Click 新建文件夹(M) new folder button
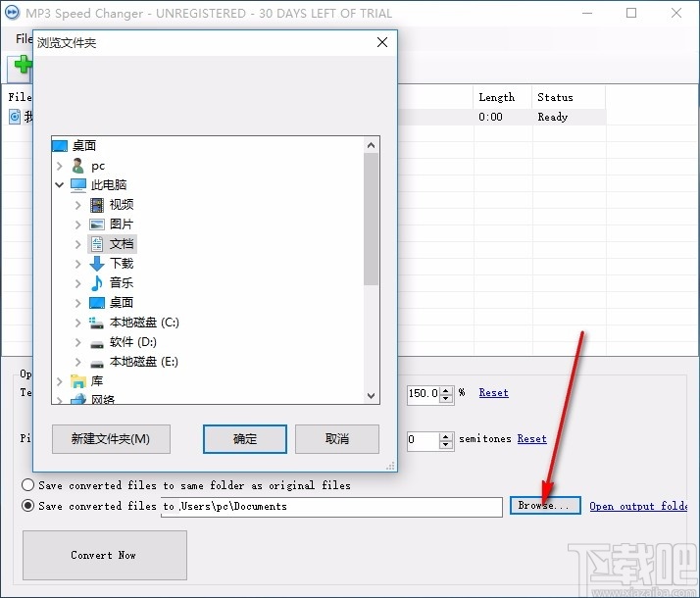 click(x=111, y=438)
